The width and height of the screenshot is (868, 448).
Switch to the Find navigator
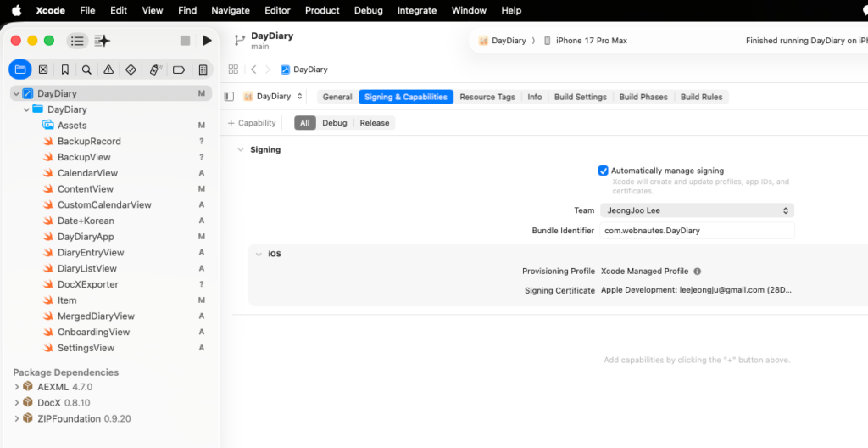pyautogui.click(x=86, y=70)
